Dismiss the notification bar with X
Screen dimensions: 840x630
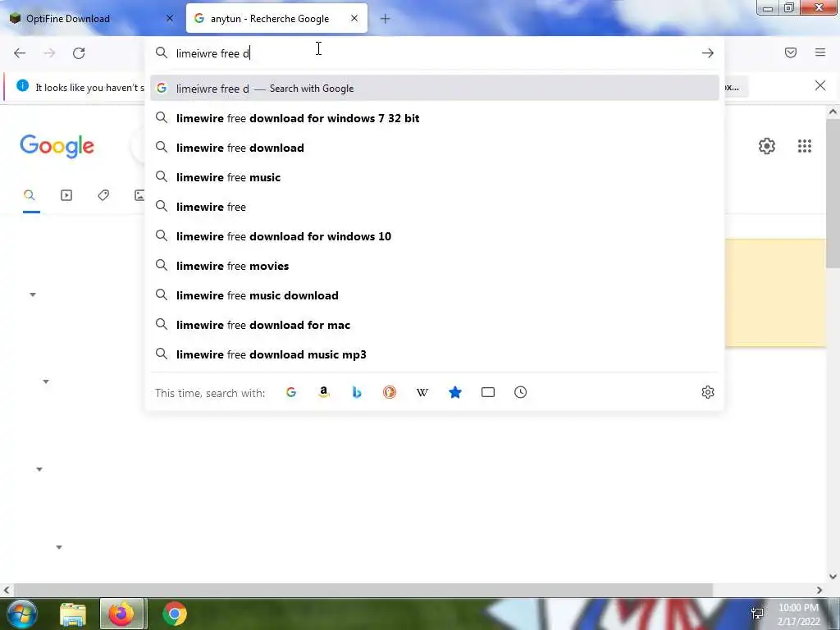[819, 85]
